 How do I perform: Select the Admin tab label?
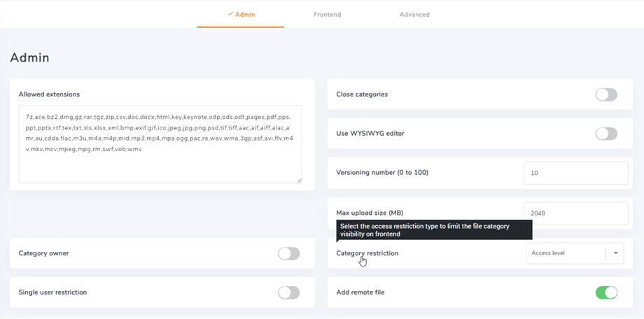[245, 14]
